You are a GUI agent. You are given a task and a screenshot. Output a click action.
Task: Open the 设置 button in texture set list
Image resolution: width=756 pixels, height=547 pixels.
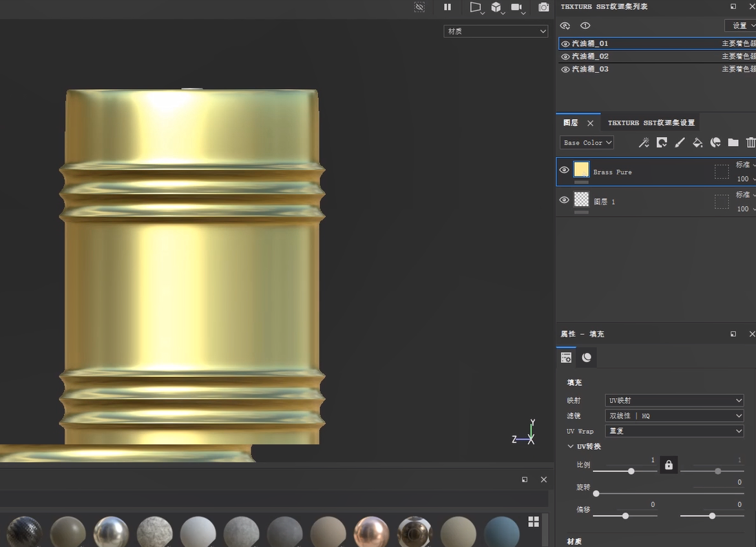(741, 25)
